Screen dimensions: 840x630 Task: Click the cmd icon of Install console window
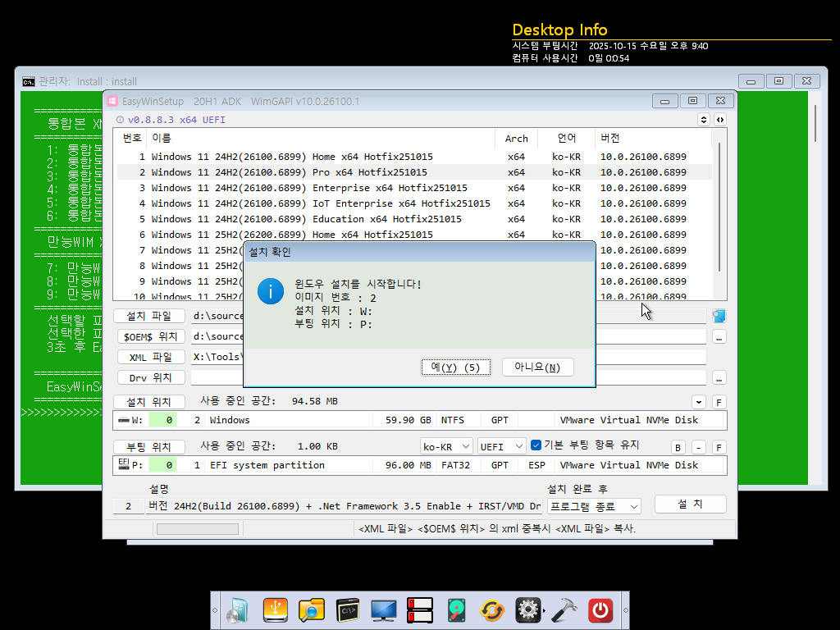(29, 81)
